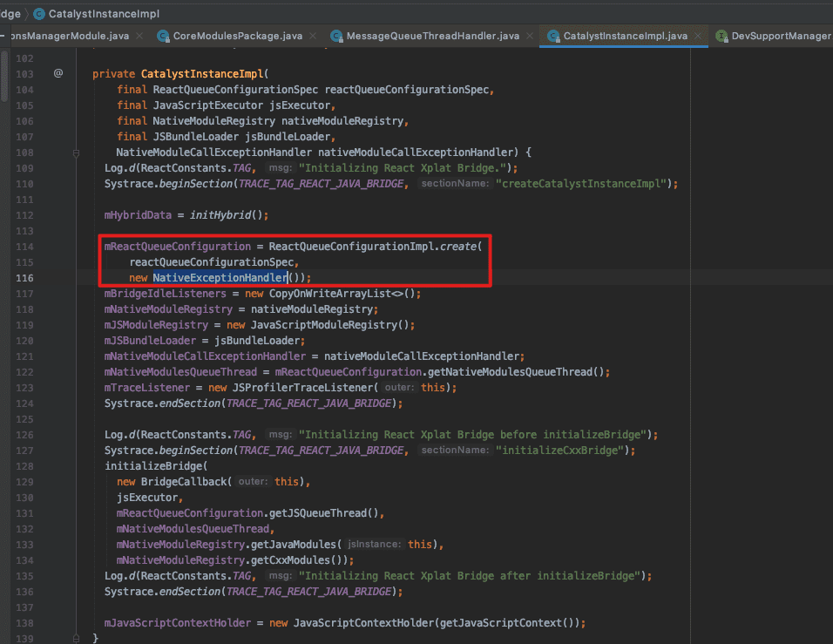Click the CatalystInstanceImpl.java tab file icon

coord(553,36)
